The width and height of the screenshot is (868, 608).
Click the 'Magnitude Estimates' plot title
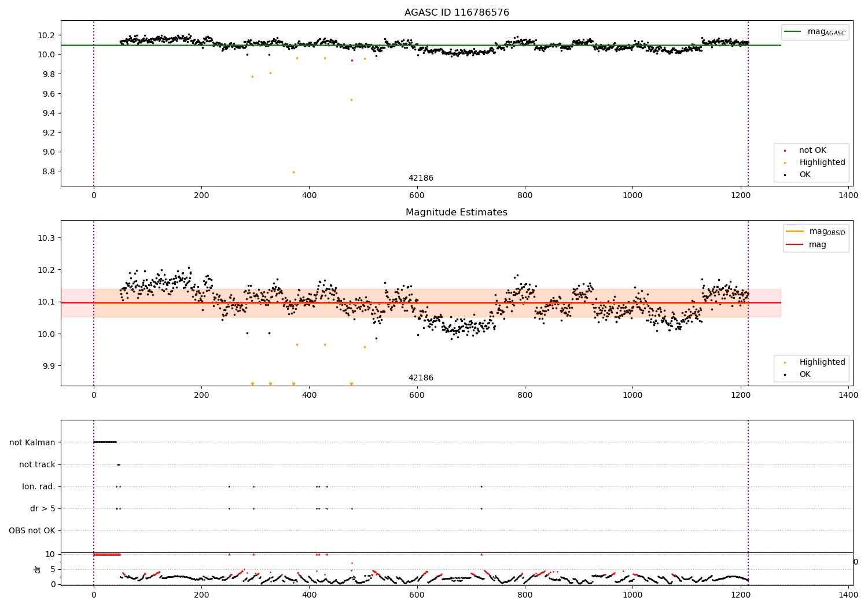(457, 213)
